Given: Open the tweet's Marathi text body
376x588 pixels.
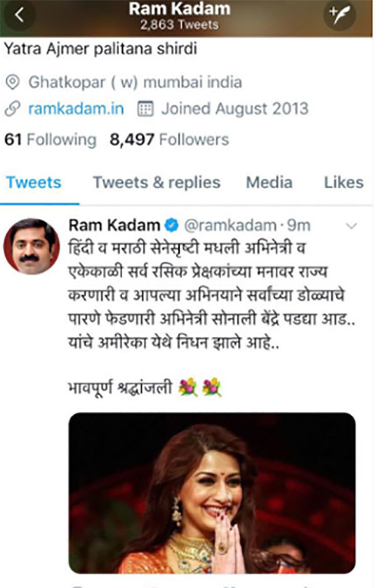Looking at the screenshot, I should point(212,295).
